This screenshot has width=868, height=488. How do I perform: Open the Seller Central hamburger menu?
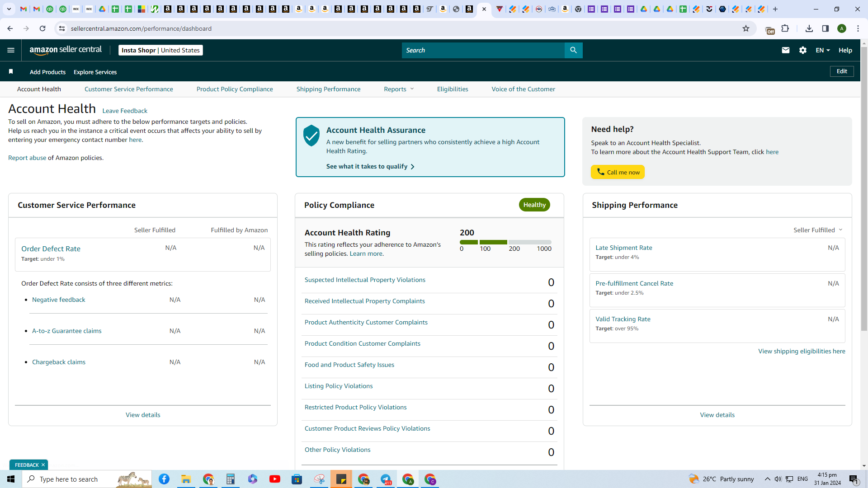tap(11, 50)
